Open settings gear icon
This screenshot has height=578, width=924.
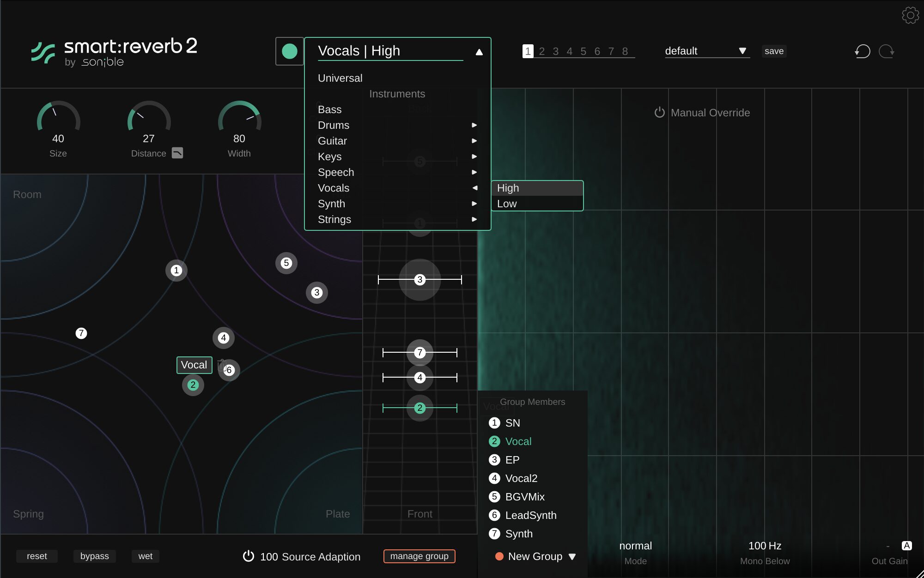pos(910,15)
